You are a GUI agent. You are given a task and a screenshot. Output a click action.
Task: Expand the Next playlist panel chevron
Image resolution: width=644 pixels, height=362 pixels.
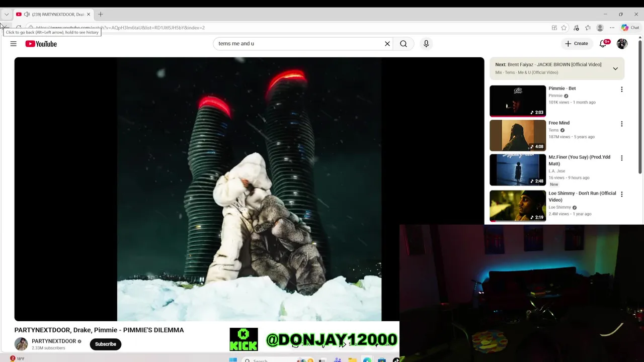[x=615, y=68]
